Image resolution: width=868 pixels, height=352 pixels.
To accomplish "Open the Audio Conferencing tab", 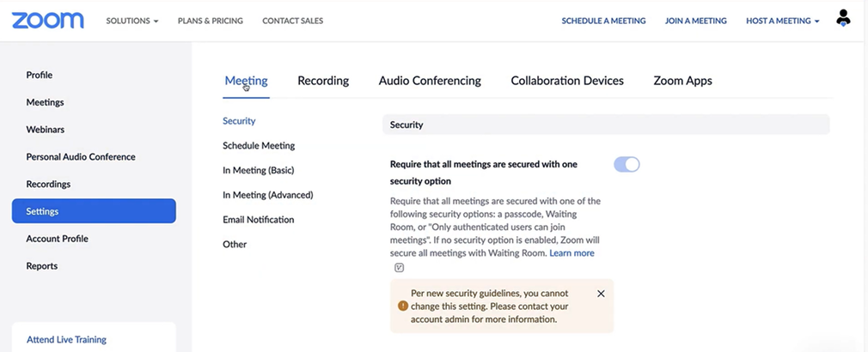I will point(430,81).
